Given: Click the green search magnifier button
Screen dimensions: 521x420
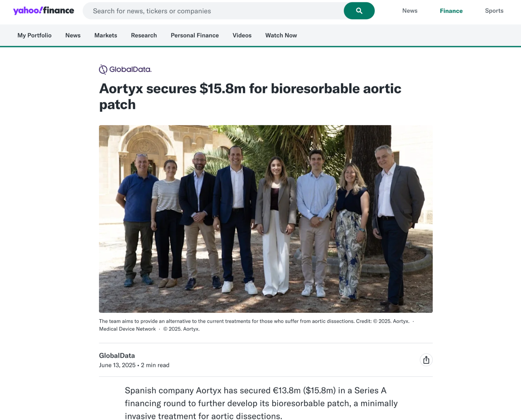Looking at the screenshot, I should pyautogui.click(x=359, y=11).
